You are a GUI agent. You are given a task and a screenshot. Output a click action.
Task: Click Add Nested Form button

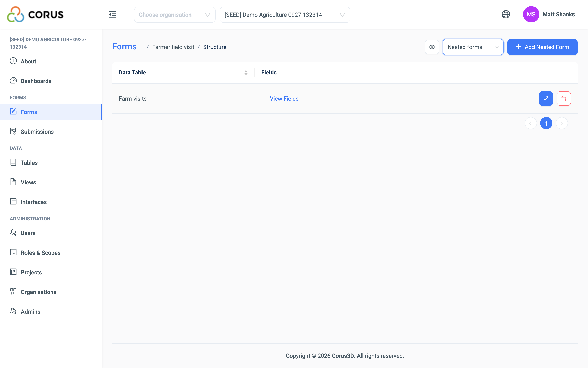pyautogui.click(x=542, y=47)
